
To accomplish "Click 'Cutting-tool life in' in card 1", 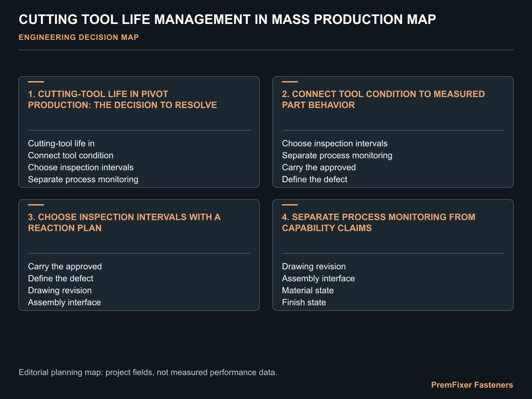I will (x=61, y=143).
